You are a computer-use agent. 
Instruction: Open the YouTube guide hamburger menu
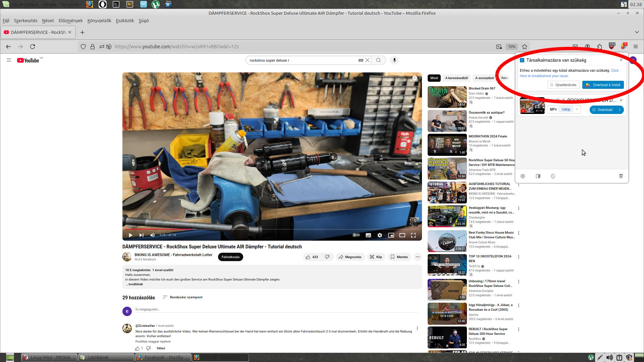[x=9, y=60]
